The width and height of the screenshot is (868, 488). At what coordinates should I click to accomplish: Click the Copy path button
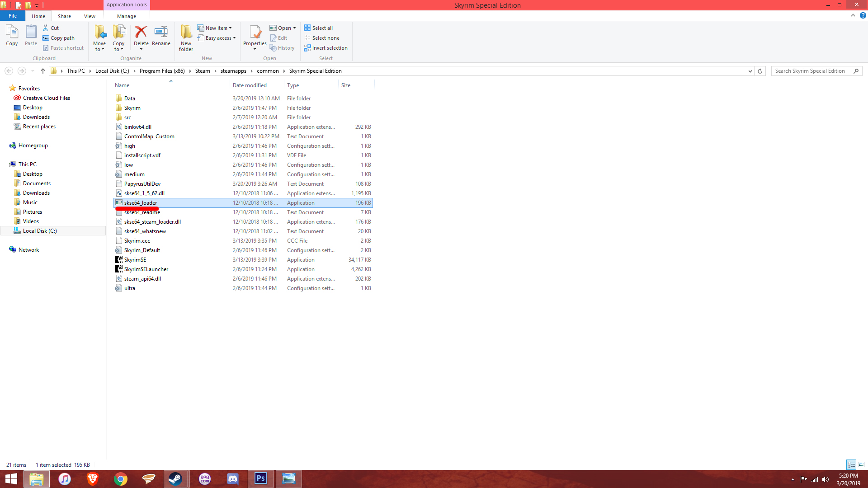pos(59,38)
